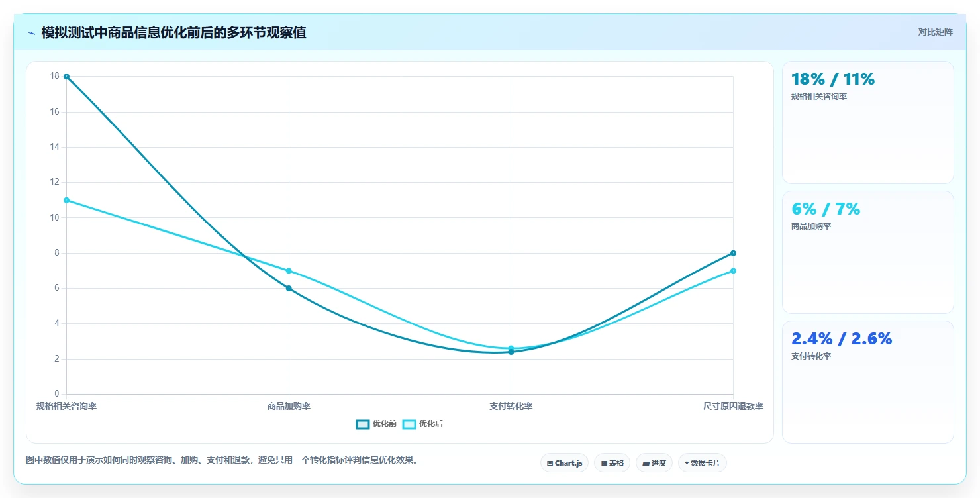The height and width of the screenshot is (498, 980).
Task: Click the 优化前 商品加购率 point at 6
Action: (x=289, y=288)
